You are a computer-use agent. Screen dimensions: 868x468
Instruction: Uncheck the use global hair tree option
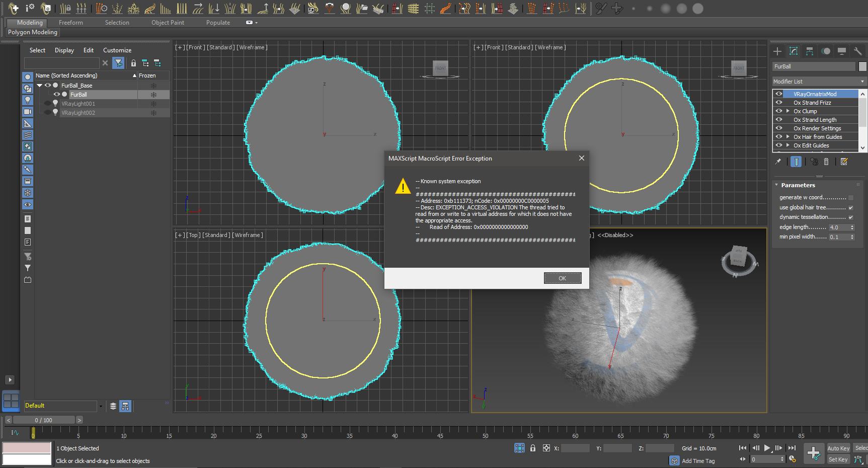[851, 208]
